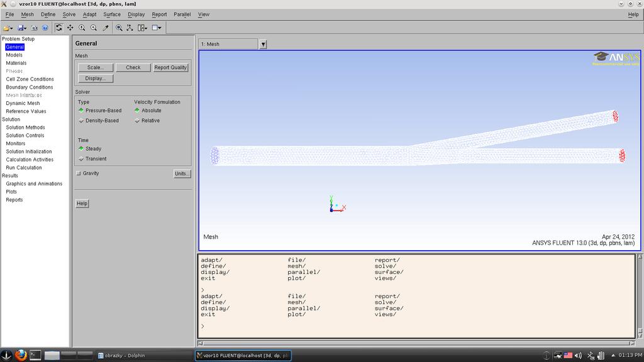644x362 pixels.
Task: Click the Help button in General panel
Action: 82,204
